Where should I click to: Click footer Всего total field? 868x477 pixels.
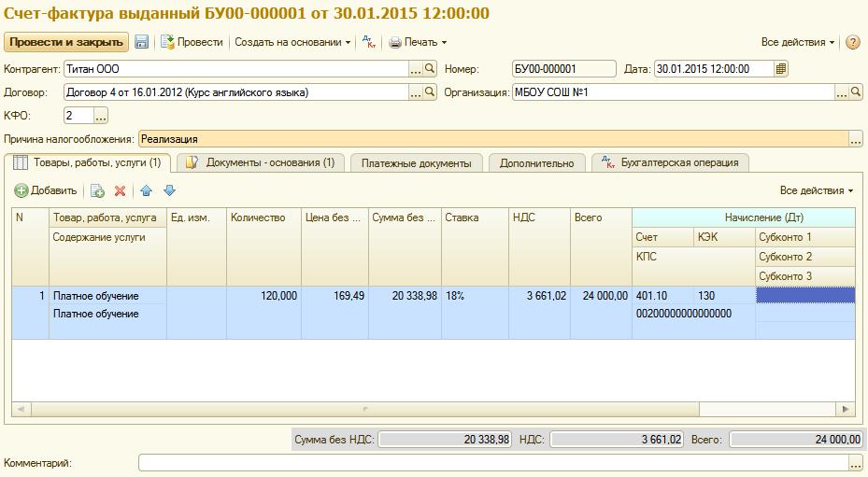(x=796, y=440)
